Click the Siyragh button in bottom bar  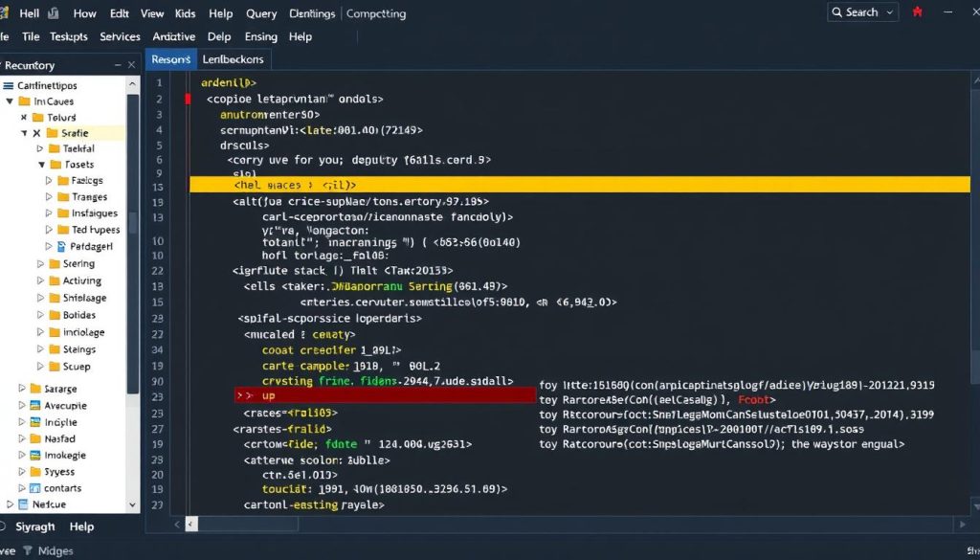click(35, 526)
